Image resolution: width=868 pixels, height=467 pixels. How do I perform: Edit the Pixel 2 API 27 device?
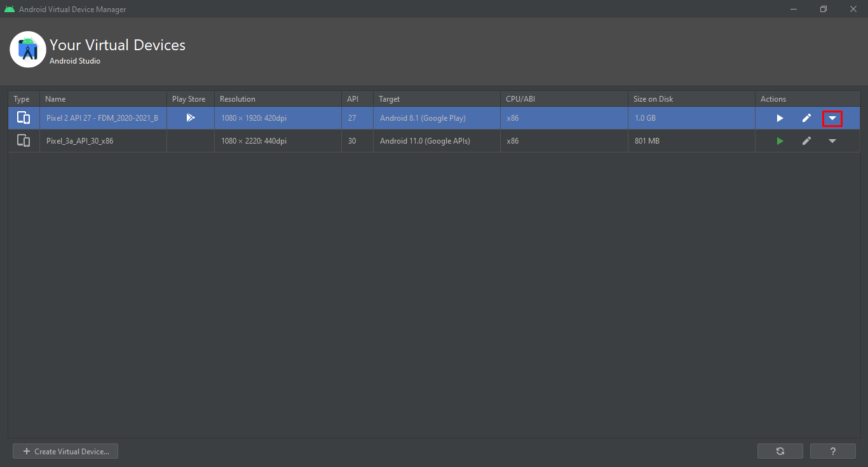[x=806, y=118]
